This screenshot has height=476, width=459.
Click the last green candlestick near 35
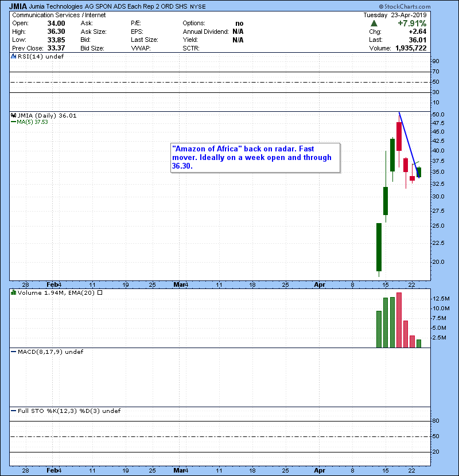(419, 172)
